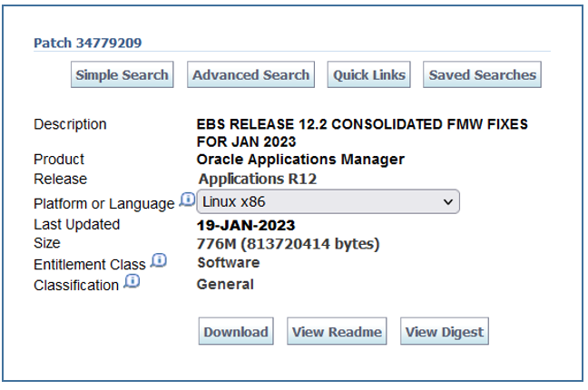Click the Entitlement Class info icon

(159, 261)
